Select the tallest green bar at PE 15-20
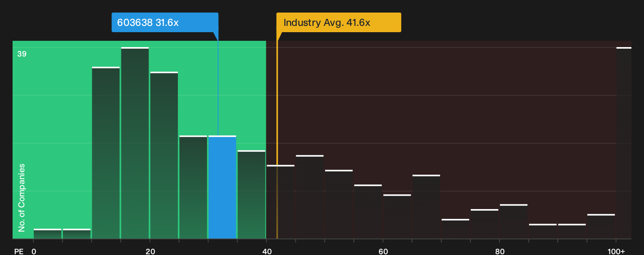The width and height of the screenshot is (644, 255). pyautogui.click(x=135, y=143)
